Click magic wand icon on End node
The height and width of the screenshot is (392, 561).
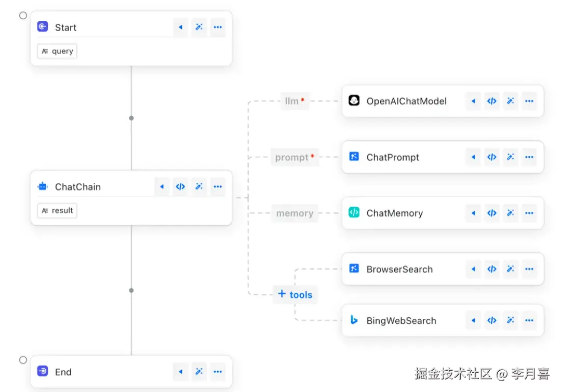pos(199,372)
